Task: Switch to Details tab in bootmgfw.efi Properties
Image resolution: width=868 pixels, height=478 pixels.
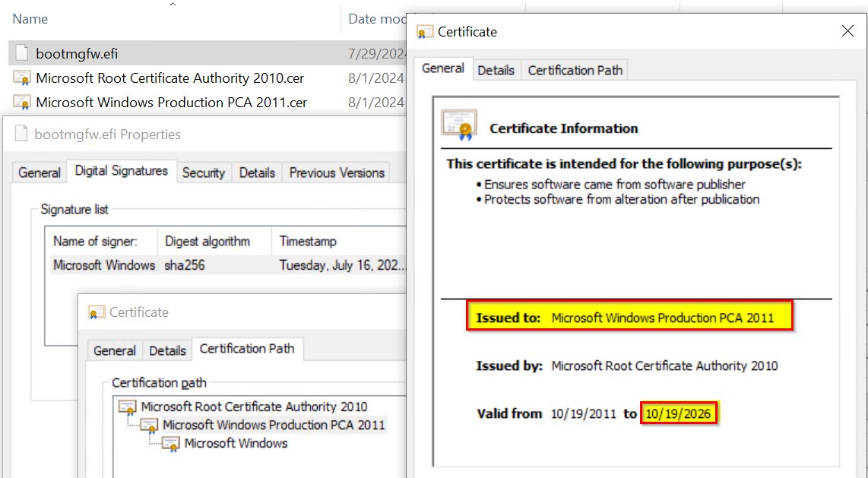Action: coord(257,173)
